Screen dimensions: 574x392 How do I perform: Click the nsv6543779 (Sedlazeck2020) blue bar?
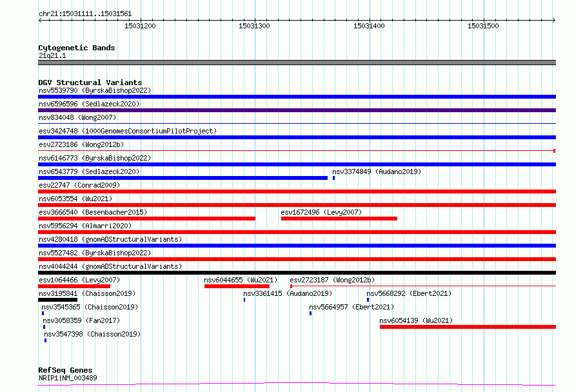click(x=183, y=178)
